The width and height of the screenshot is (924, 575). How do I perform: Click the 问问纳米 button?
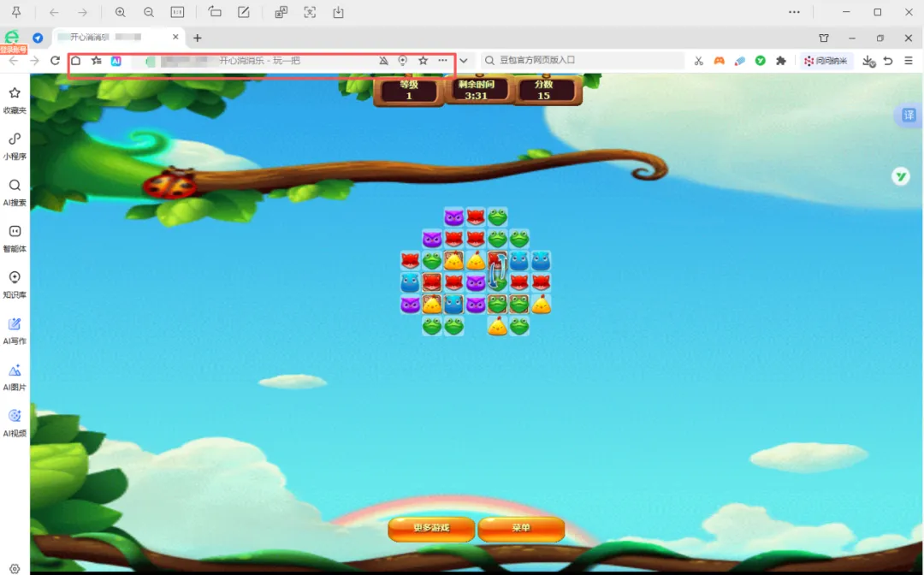click(826, 61)
